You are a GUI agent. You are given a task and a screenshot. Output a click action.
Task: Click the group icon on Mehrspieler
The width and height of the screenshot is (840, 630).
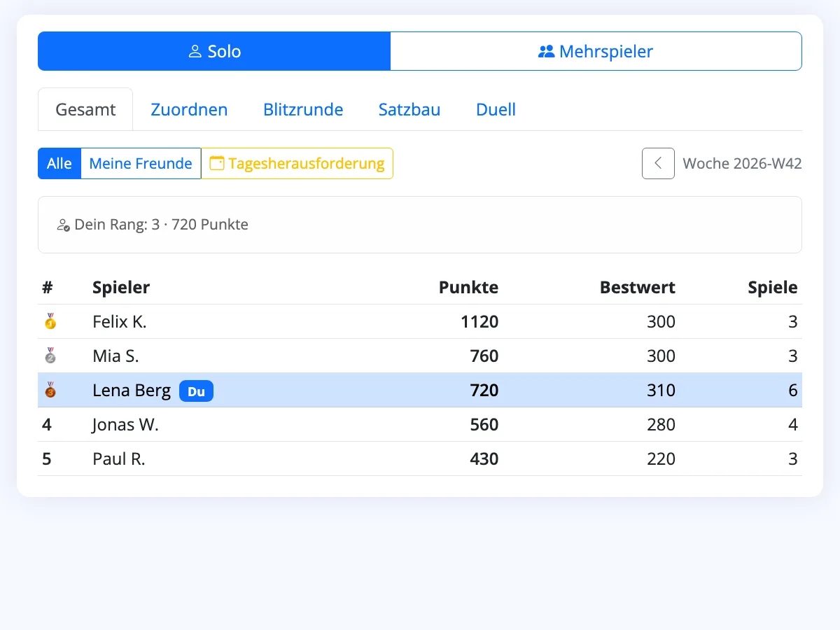(x=546, y=52)
